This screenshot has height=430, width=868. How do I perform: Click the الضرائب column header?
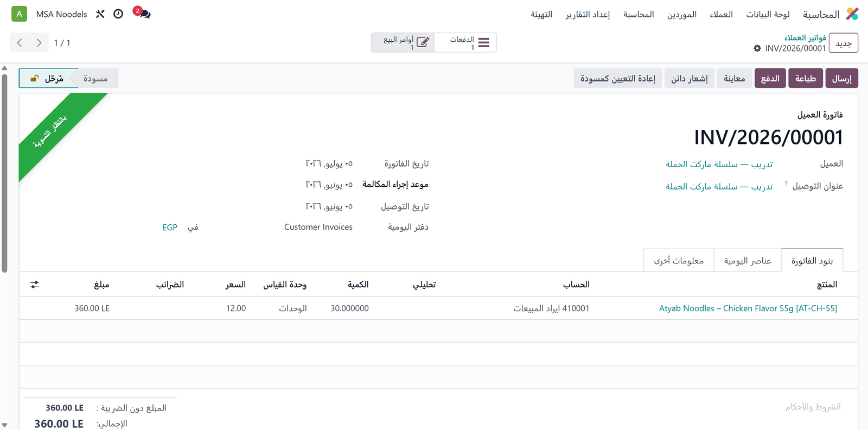(x=170, y=284)
